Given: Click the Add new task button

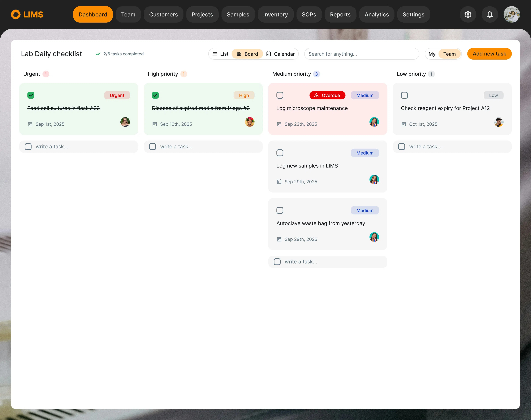Looking at the screenshot, I should point(489,54).
